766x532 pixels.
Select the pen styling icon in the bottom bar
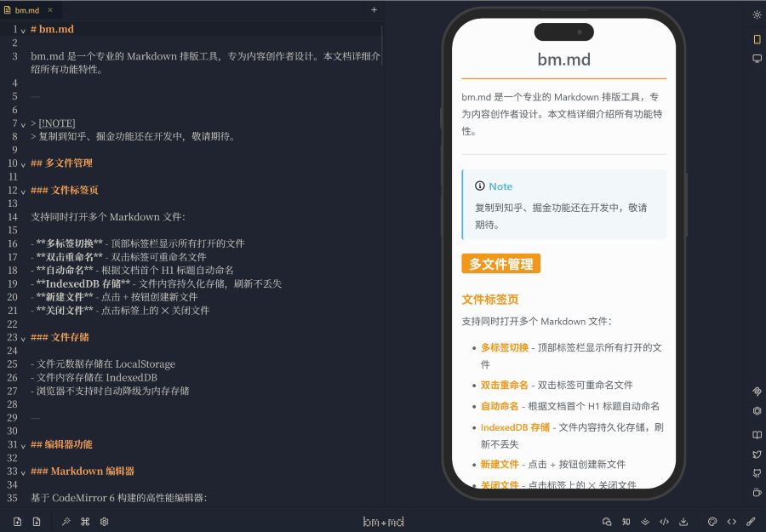749,522
